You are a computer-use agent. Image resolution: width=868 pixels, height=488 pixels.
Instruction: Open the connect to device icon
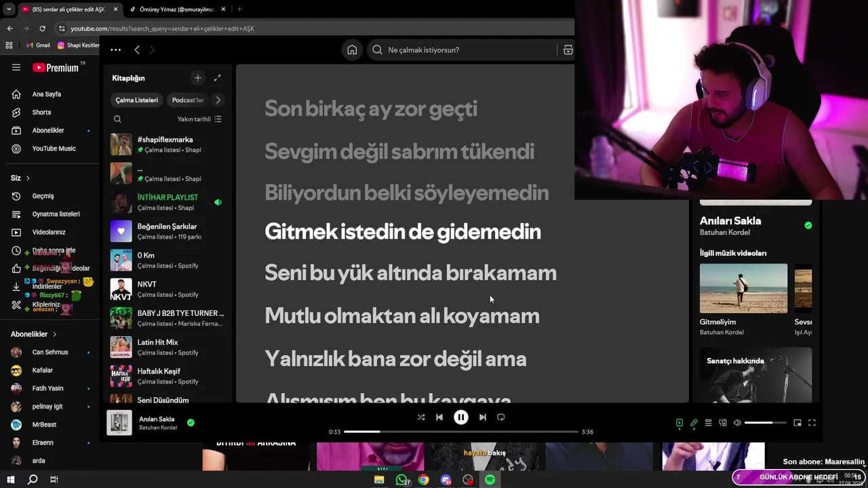pyautogui.click(x=723, y=423)
